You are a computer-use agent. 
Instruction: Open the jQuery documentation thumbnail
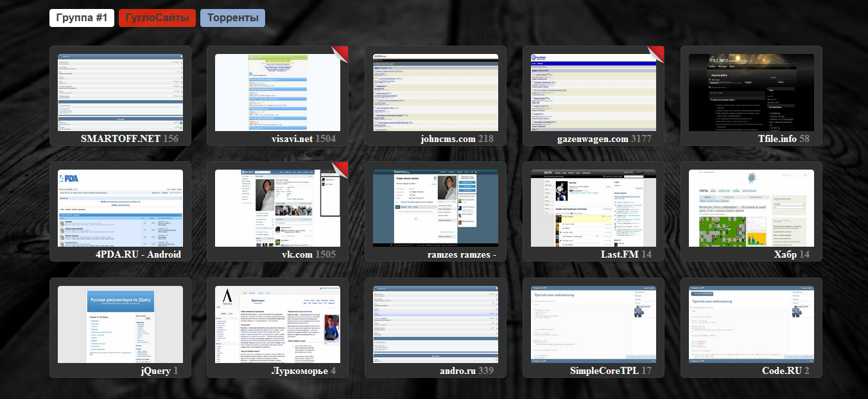tap(120, 324)
